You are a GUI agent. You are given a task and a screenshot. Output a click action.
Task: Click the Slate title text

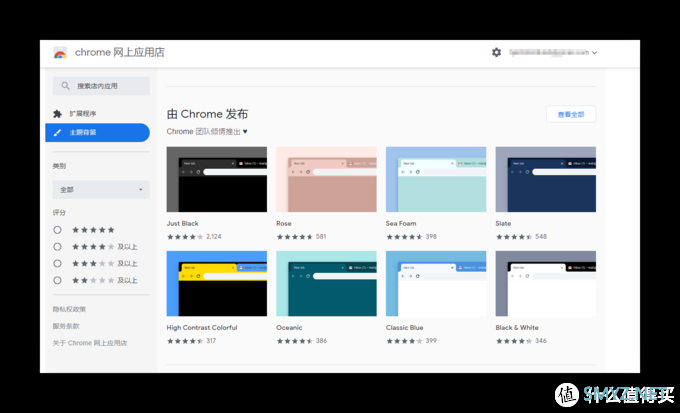[x=503, y=223]
